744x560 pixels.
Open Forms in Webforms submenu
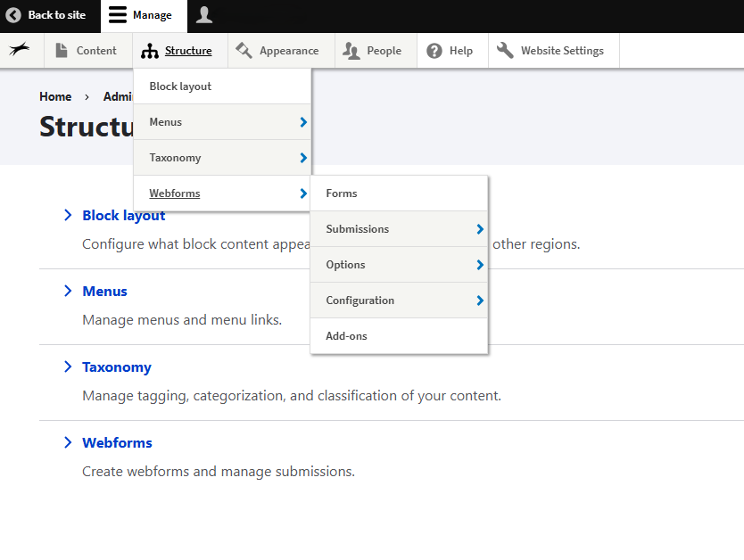[x=399, y=194]
